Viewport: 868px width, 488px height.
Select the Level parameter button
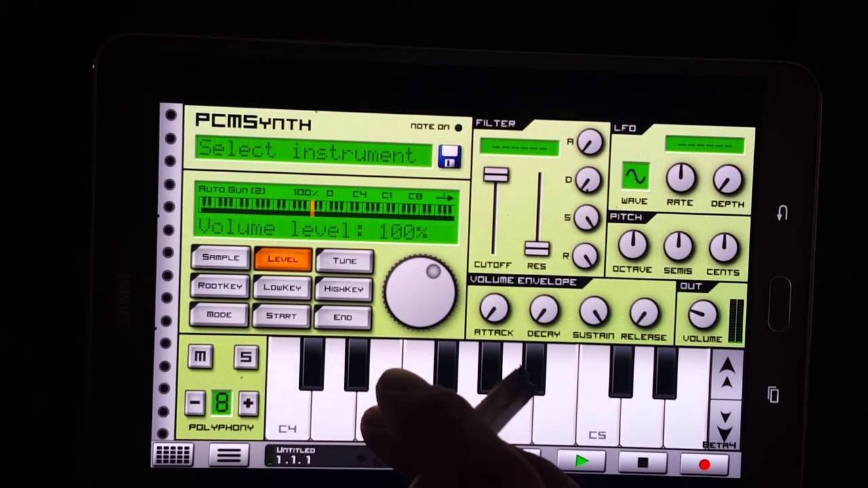(x=283, y=260)
